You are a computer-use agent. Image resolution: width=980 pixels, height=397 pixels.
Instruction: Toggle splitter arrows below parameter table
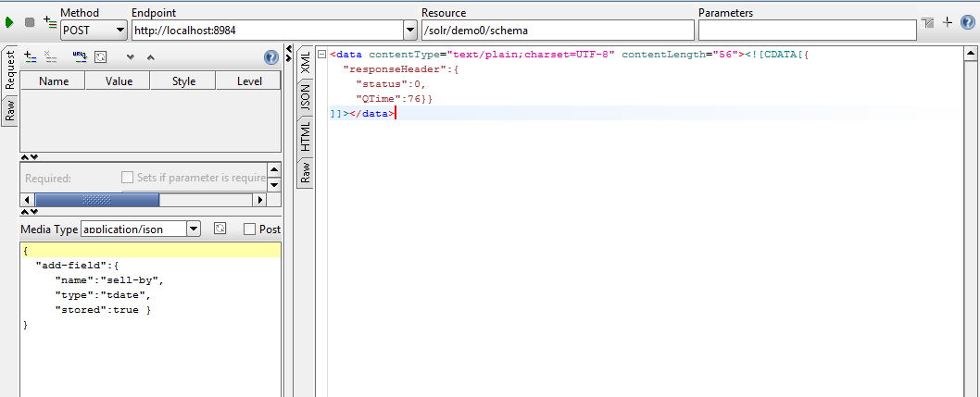[x=30, y=157]
